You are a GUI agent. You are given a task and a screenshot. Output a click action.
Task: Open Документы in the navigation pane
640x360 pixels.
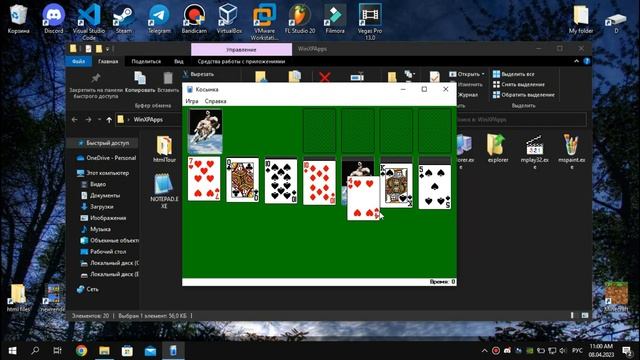tap(100, 195)
